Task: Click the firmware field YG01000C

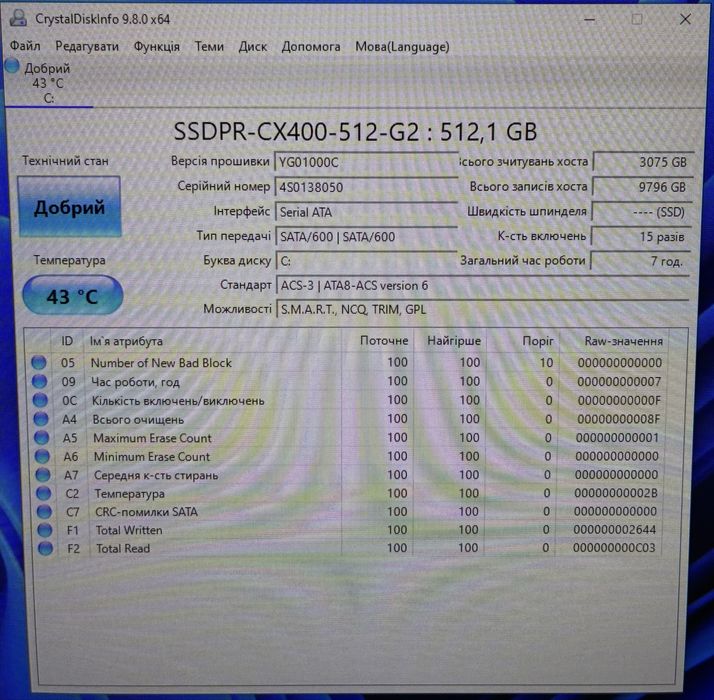Action: (x=366, y=162)
